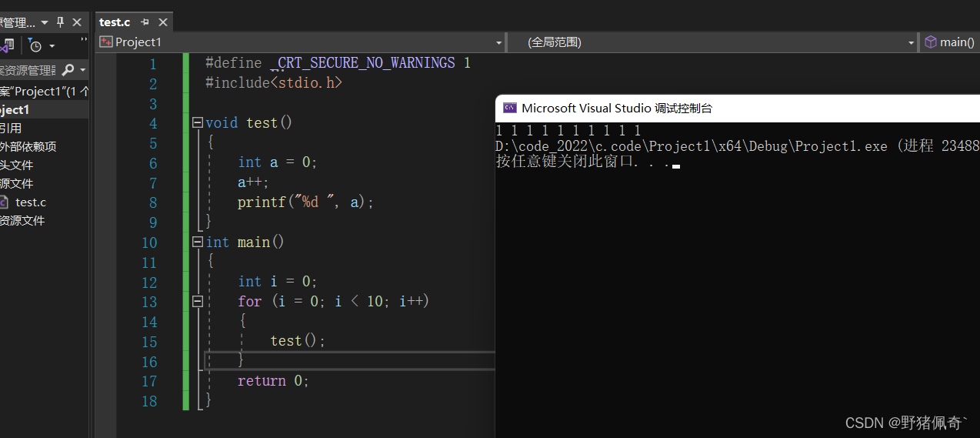
Task: Click the line 16 closing brace in editor
Action: pyautogui.click(x=241, y=360)
